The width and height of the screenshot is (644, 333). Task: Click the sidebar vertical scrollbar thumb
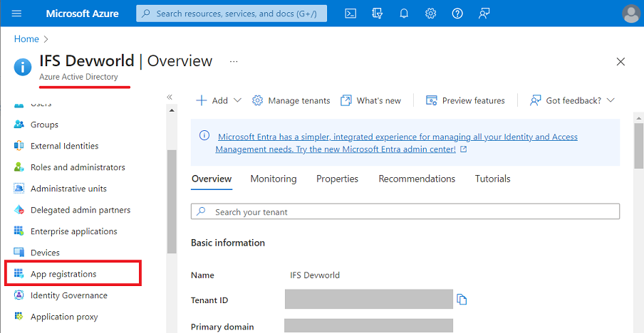tap(172, 202)
